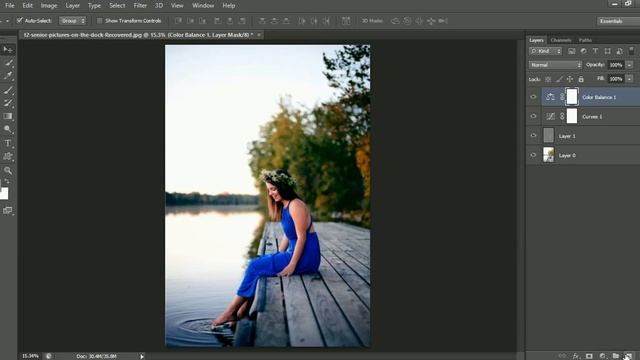Create a new group folder
Image resolution: width=640 pixels, height=360 pixels.
point(616,356)
